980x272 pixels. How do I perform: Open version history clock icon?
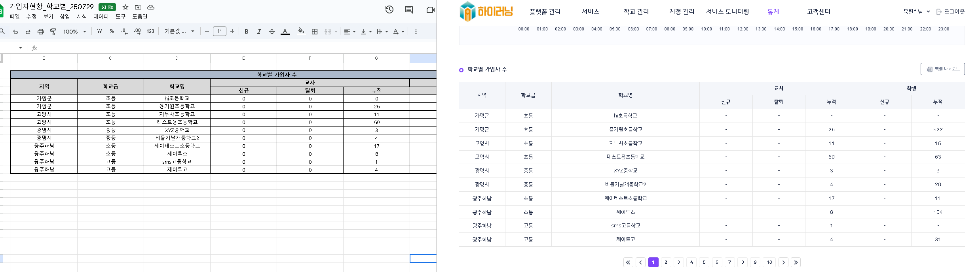click(x=389, y=10)
